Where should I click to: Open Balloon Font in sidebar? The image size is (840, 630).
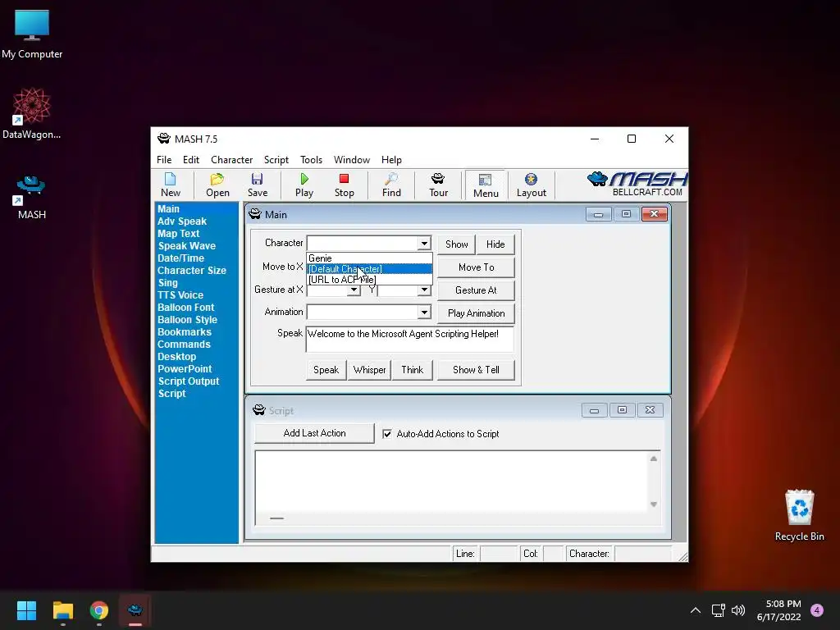pyautogui.click(x=186, y=308)
